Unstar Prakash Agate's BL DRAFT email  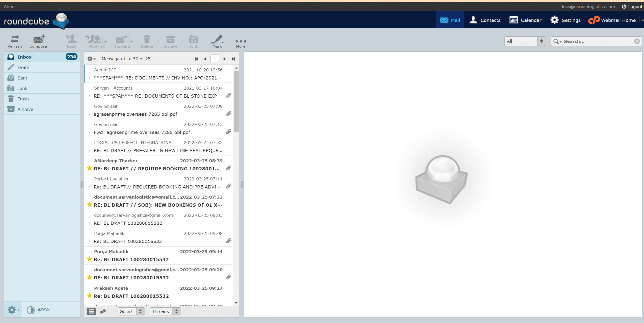click(x=89, y=295)
